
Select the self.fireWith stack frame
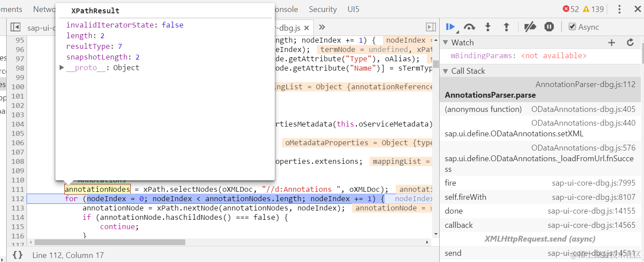540,197
